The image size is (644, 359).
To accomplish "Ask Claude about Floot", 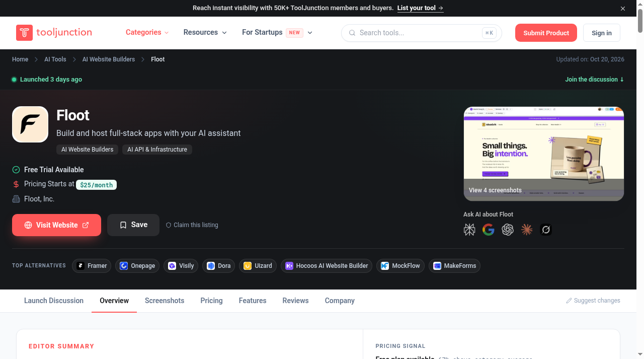I will coord(527,230).
